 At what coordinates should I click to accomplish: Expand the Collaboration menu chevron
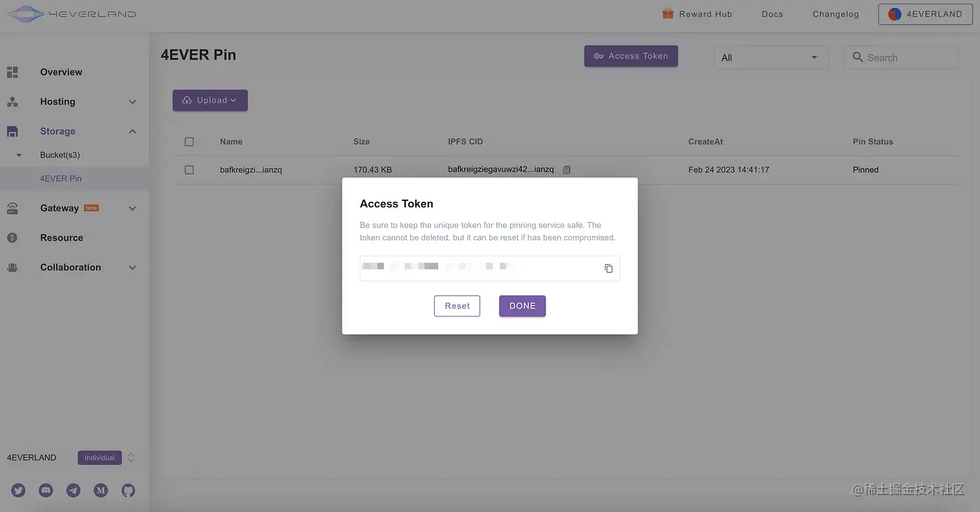click(x=132, y=268)
